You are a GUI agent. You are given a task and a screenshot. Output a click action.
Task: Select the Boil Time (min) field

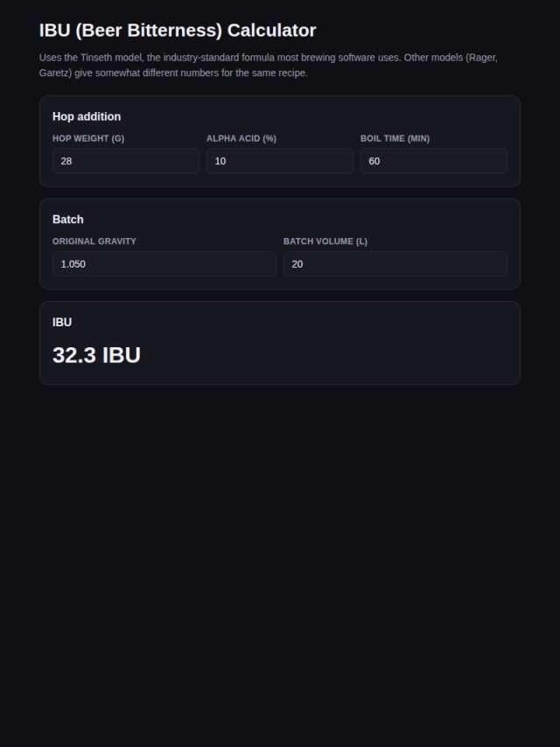pos(434,161)
